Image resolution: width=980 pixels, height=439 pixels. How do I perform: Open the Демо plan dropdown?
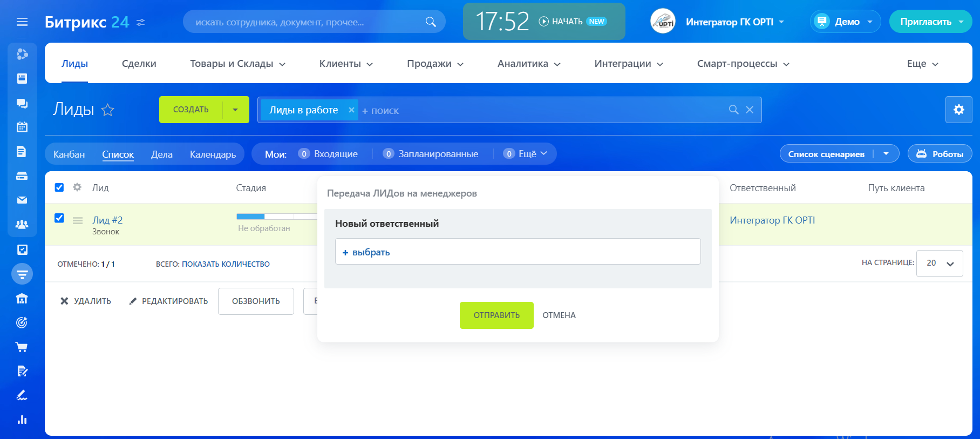(x=845, y=22)
